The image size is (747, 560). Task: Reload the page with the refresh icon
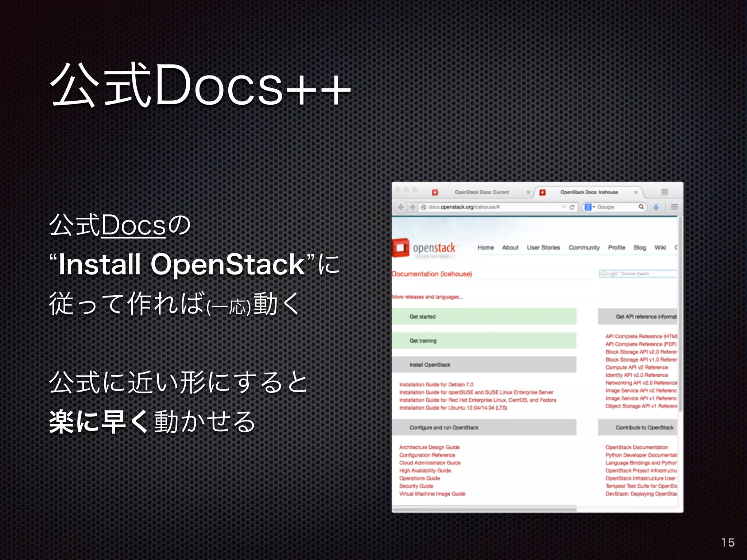[x=572, y=207]
